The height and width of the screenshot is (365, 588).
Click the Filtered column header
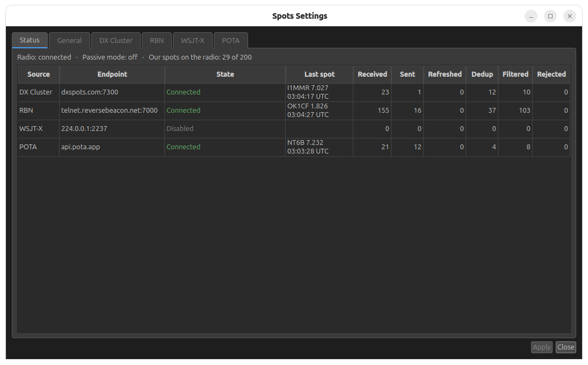pyautogui.click(x=516, y=74)
